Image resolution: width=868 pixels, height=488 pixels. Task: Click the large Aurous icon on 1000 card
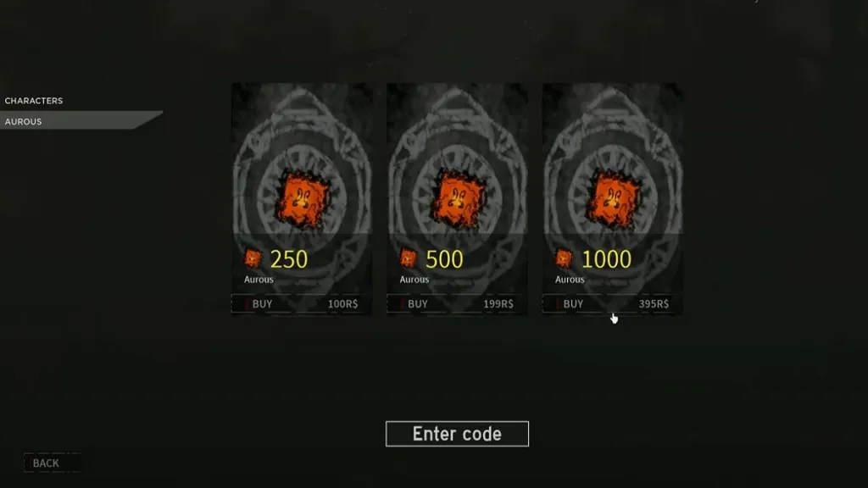(x=613, y=199)
